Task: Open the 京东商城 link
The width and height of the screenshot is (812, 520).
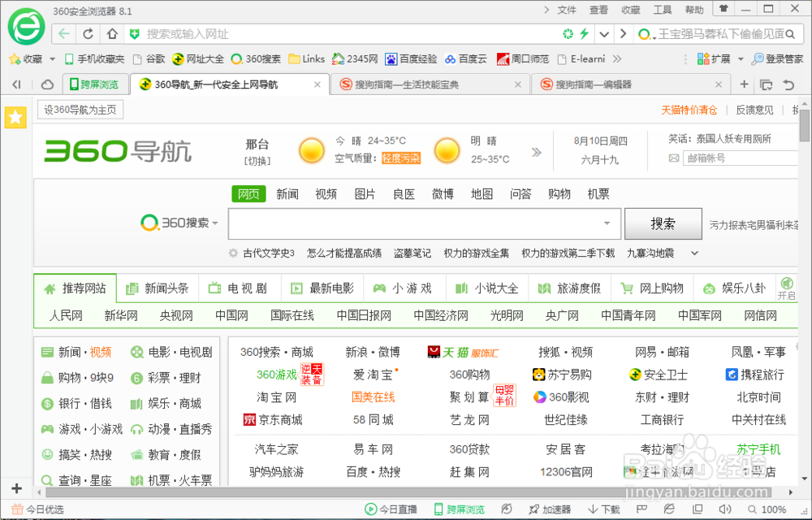Action: (x=273, y=420)
